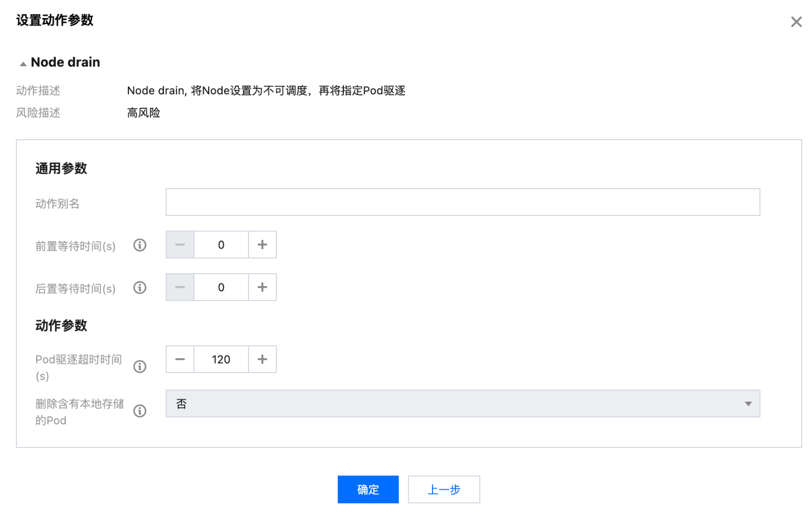Decrease 后置等待时间 with minus button
Viewport: 812px width, 512px height.
coord(180,287)
